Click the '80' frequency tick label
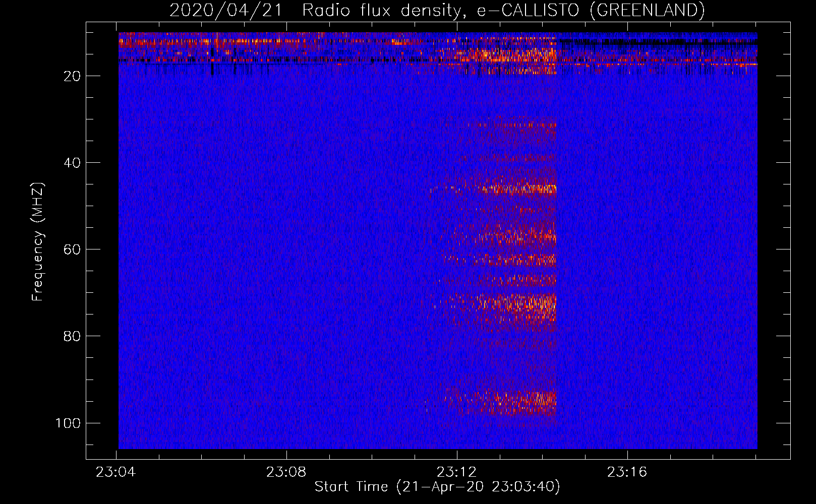Viewport: 816px width, 504px height. tap(72, 336)
